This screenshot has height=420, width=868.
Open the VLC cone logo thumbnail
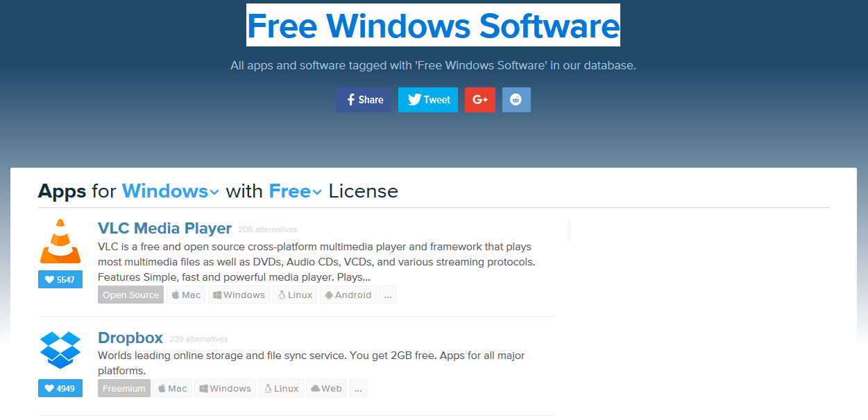point(60,241)
